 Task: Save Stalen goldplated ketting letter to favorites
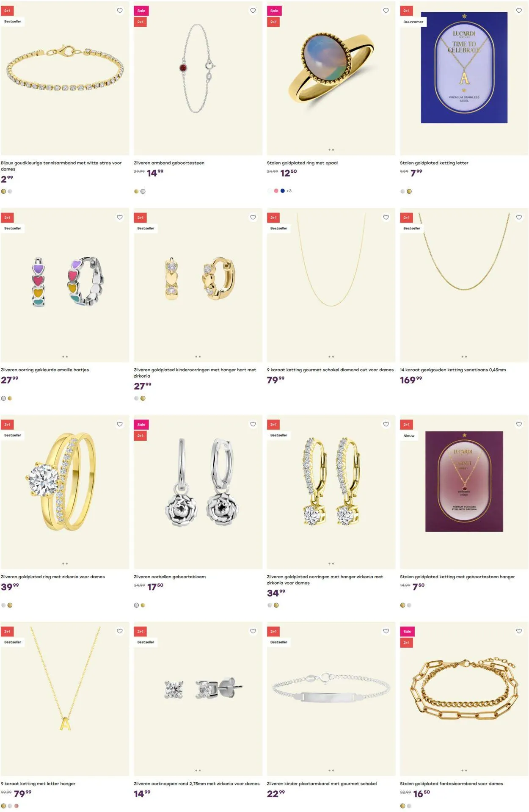click(519, 11)
